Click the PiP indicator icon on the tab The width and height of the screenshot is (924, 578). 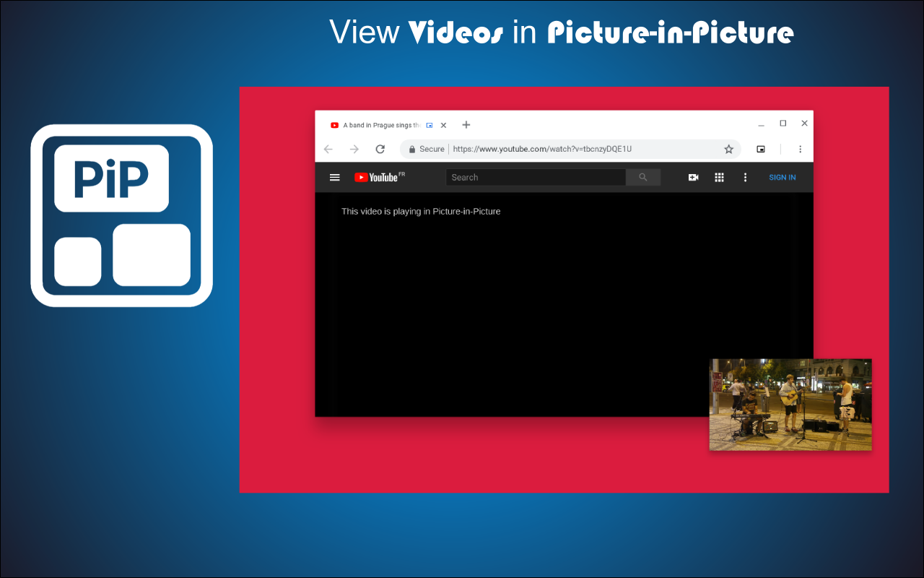click(x=430, y=124)
